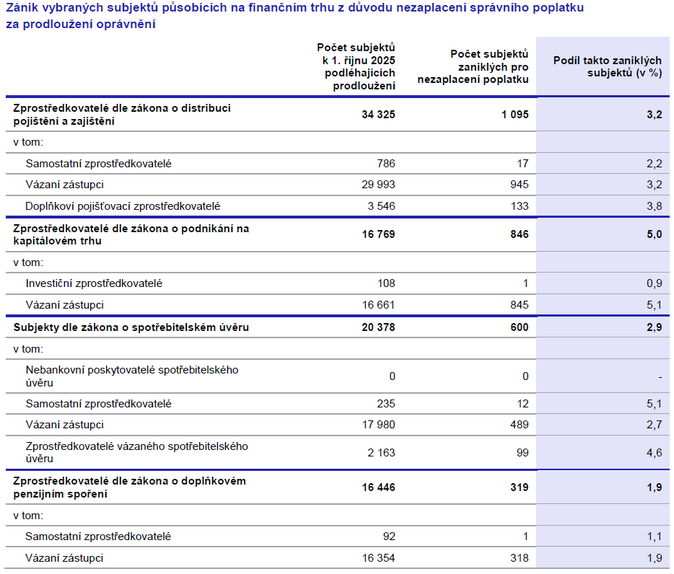Select the value '16 769'

tap(378, 234)
